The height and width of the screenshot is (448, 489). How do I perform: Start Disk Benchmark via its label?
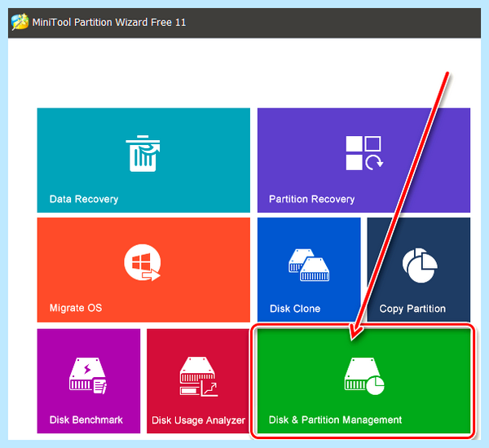(86, 420)
